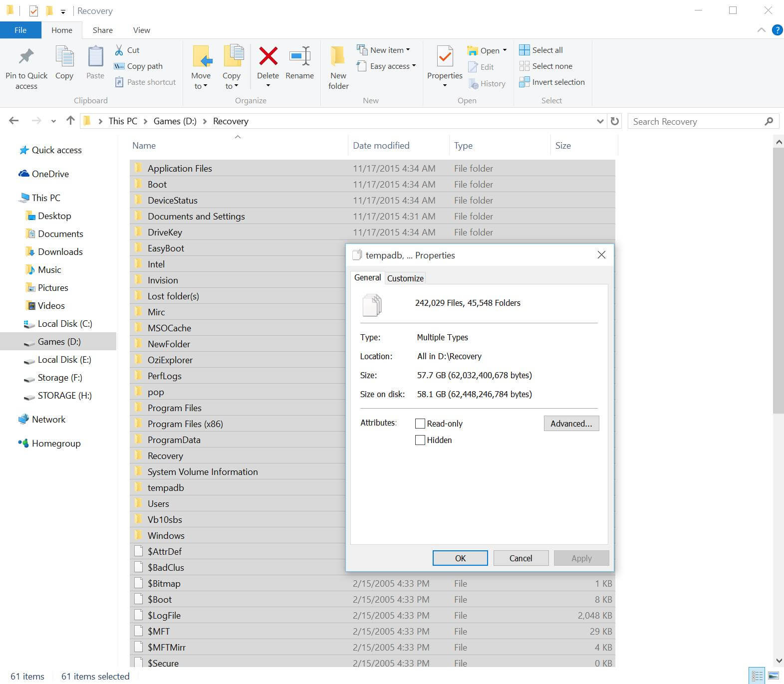Click the Search Recovery input field
784x684 pixels.
[x=696, y=121]
